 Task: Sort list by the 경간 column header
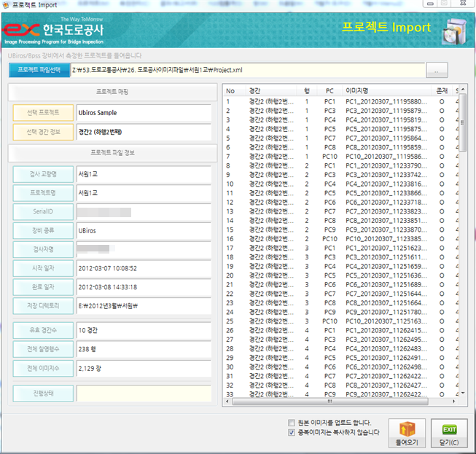(272, 91)
